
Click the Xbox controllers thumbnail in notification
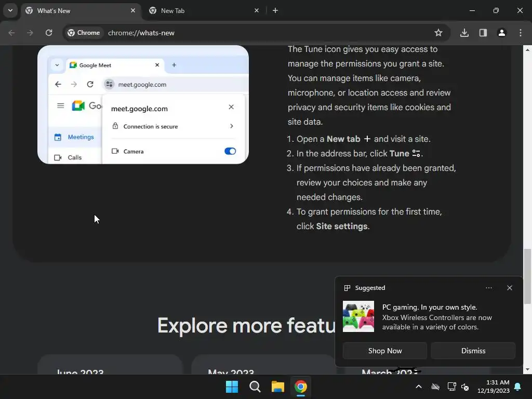click(358, 316)
